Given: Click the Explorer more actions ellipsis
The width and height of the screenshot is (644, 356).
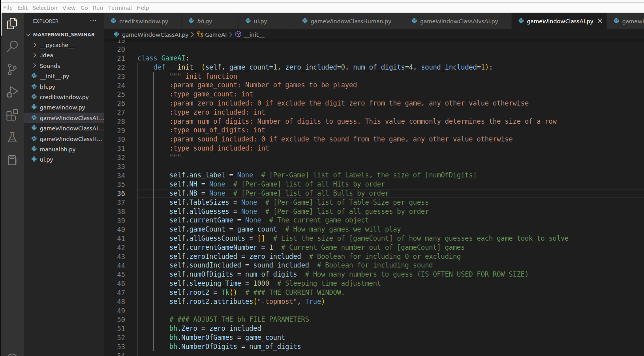Looking at the screenshot, I should 93,21.
